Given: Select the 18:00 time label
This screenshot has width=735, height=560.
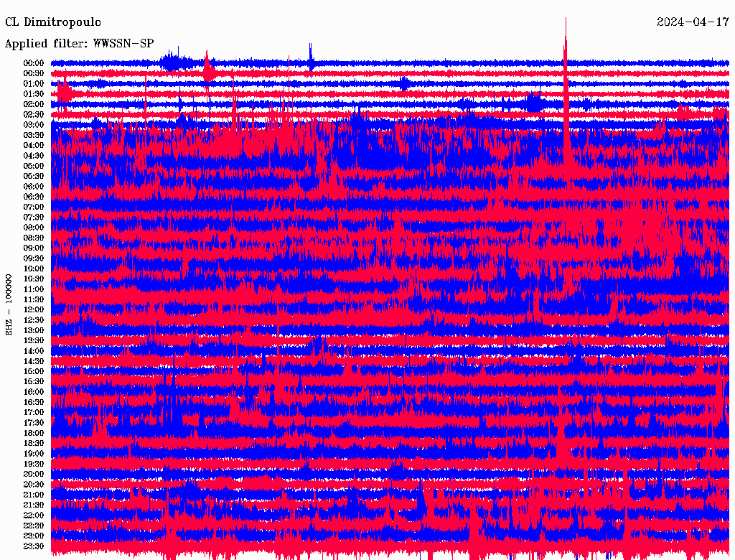Looking at the screenshot, I should [34, 433].
